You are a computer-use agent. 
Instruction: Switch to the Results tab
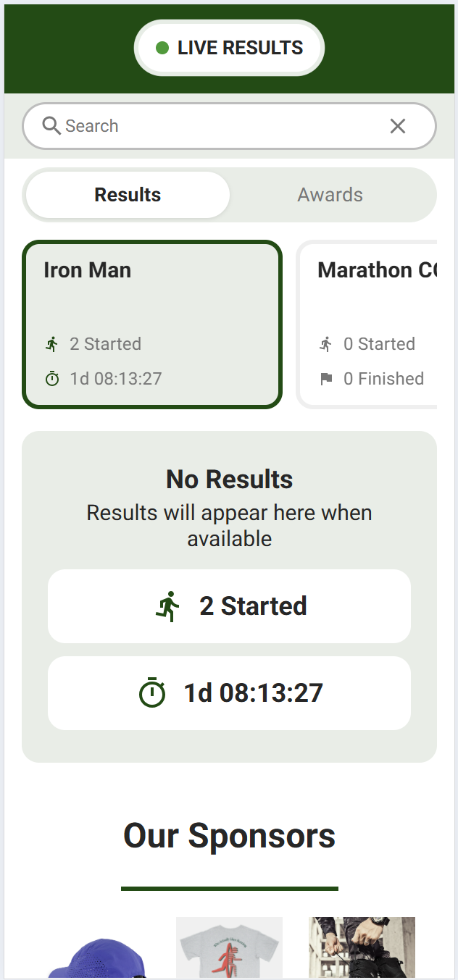(x=128, y=195)
